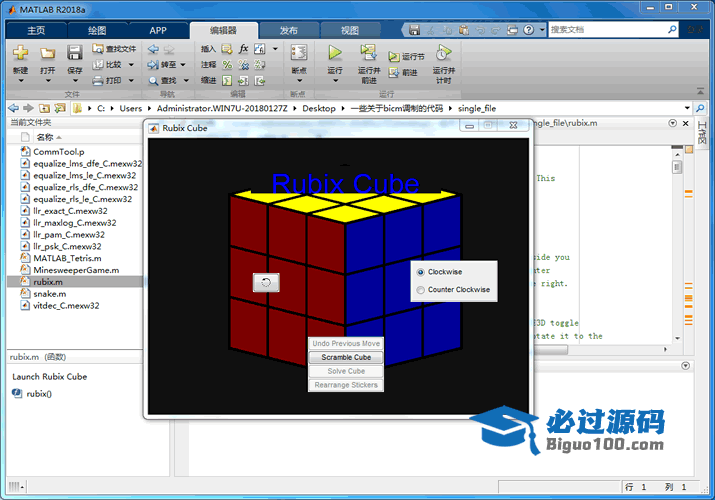The height and width of the screenshot is (500, 715).
Task: Click the 查找 (Find) magnifier ribbon button
Action: [x=162, y=81]
